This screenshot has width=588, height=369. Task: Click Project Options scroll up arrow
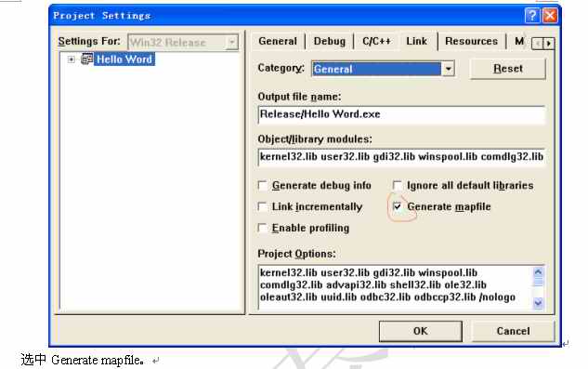point(538,272)
